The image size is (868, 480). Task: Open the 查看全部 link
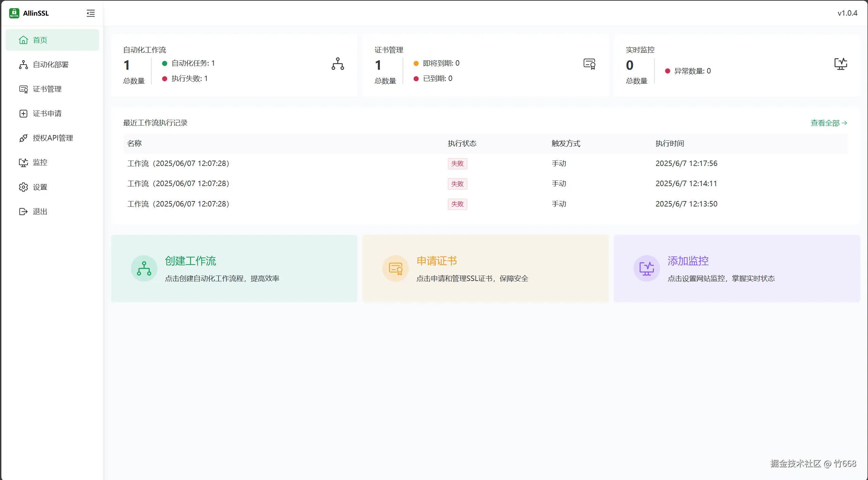point(828,123)
